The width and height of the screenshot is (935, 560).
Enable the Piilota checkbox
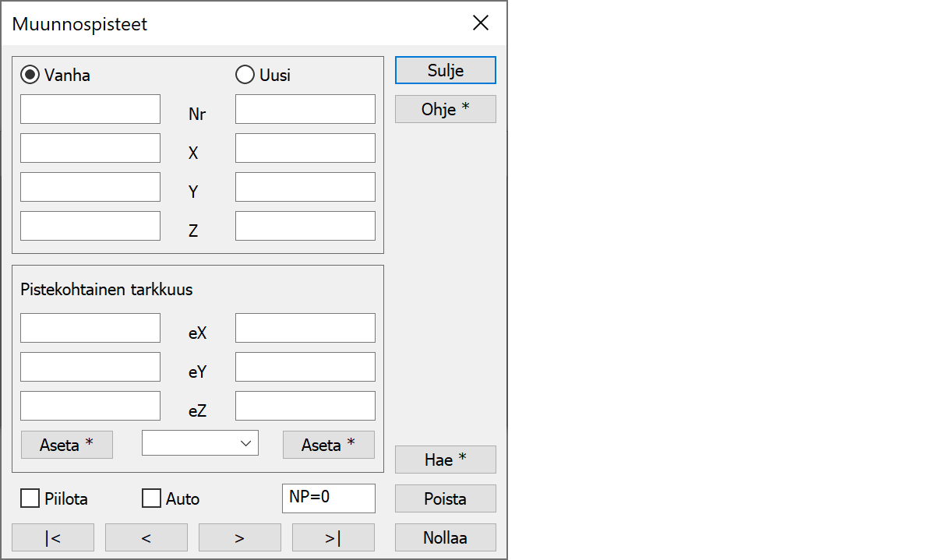[30, 498]
